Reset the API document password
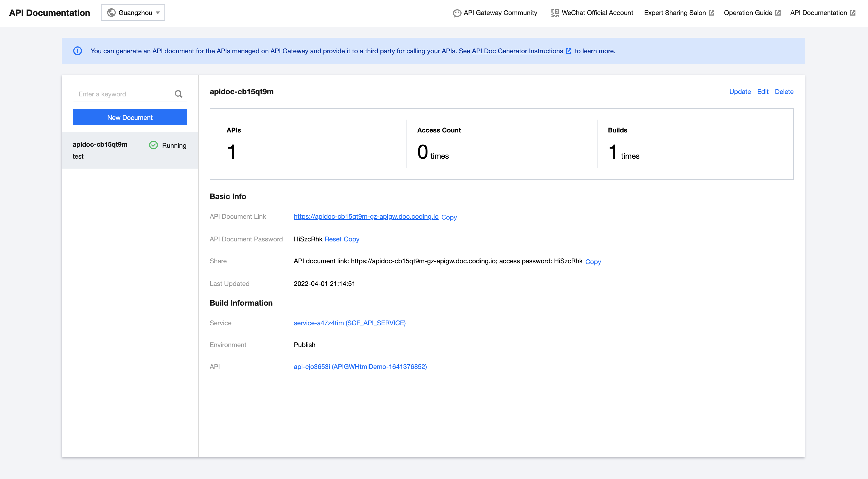 [x=333, y=239]
